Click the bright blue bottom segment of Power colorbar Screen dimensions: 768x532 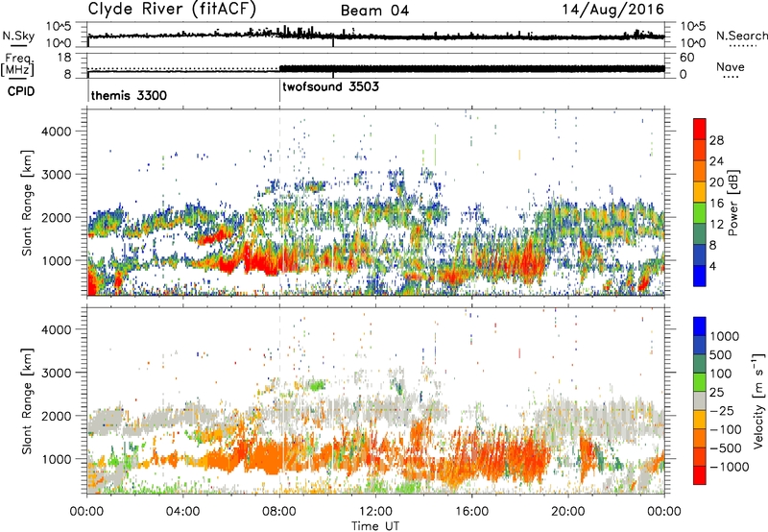coord(700,276)
